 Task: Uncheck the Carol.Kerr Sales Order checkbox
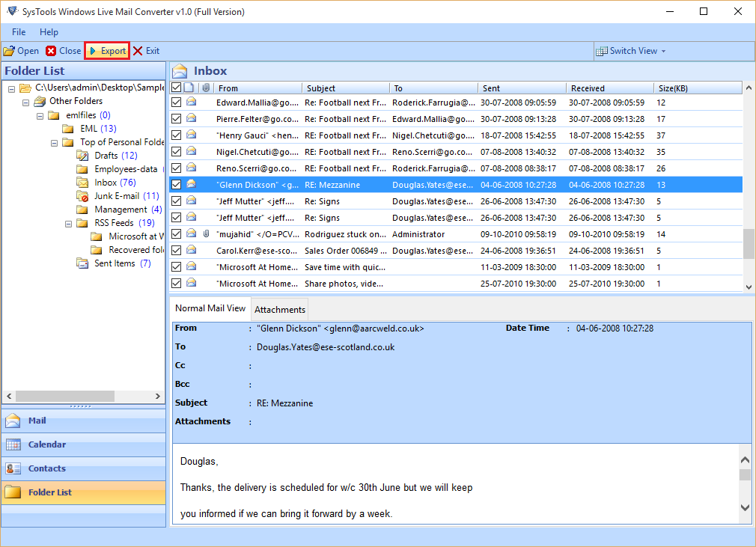[x=177, y=250]
